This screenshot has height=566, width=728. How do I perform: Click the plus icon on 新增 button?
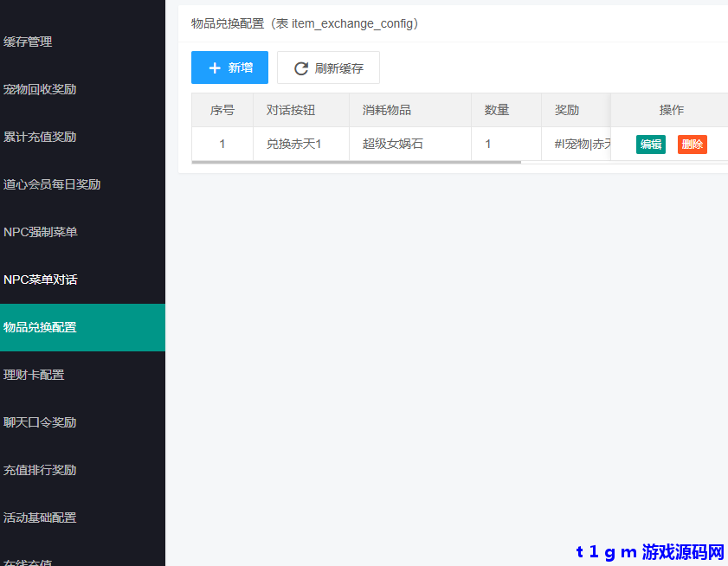click(215, 68)
